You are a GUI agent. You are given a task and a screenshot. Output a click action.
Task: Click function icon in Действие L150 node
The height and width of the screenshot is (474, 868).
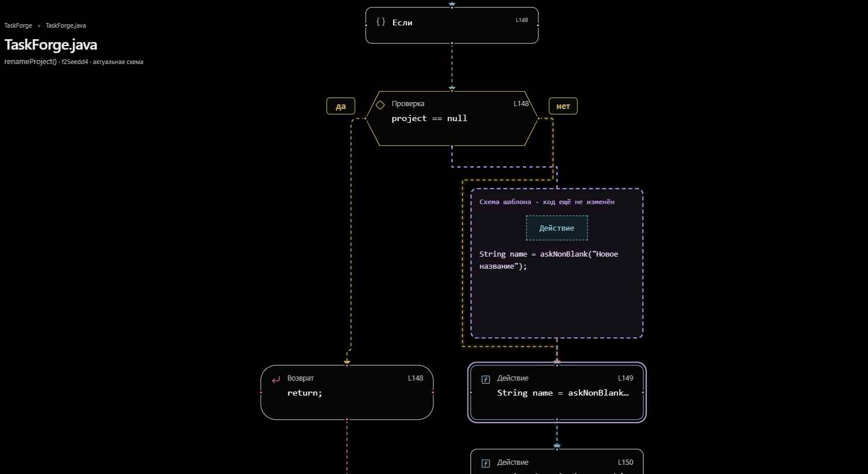[486, 464]
